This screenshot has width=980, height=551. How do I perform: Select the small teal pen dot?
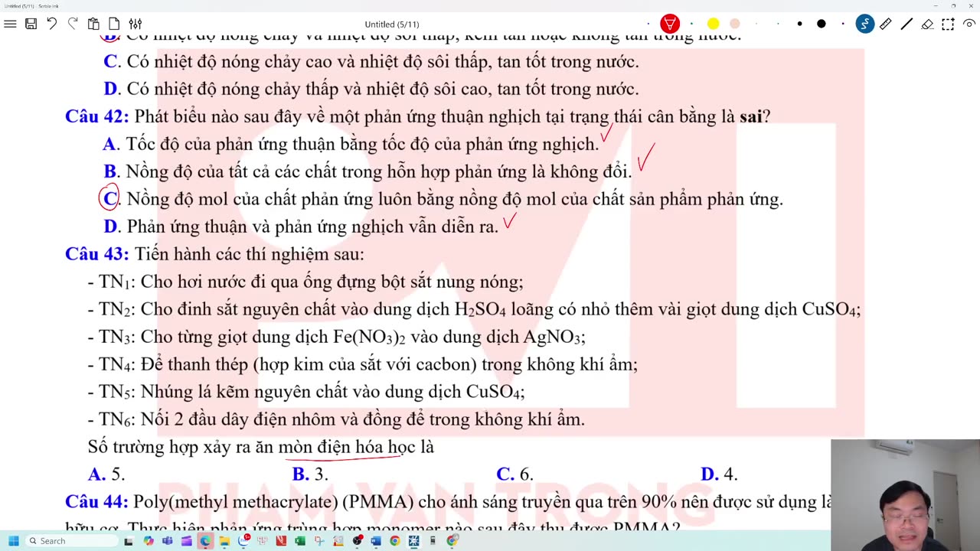click(x=691, y=24)
